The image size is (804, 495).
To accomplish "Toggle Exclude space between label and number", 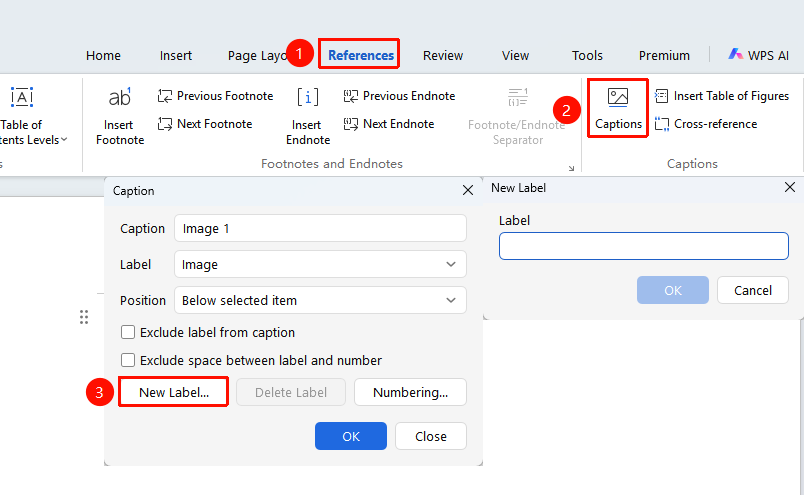I will pos(128,360).
